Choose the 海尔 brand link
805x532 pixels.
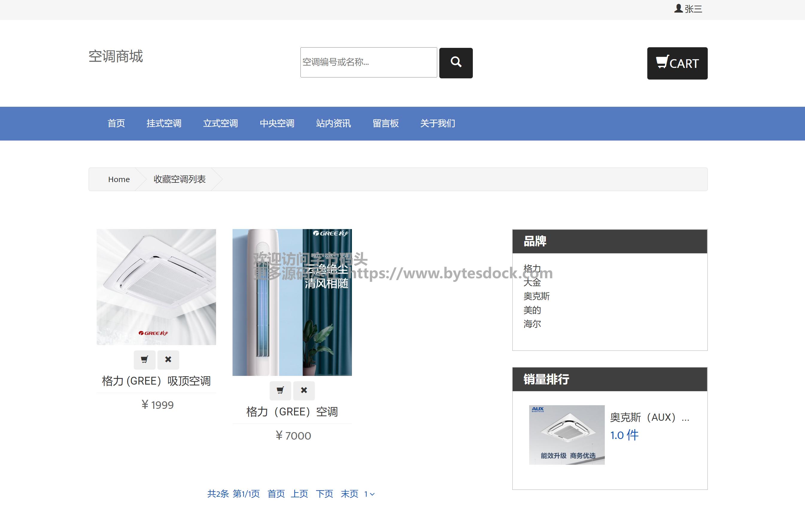pos(532,324)
